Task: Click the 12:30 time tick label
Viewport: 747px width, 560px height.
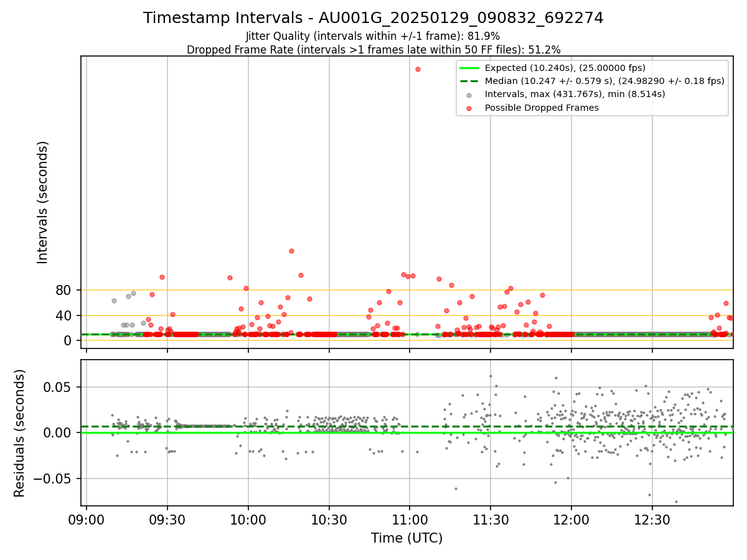Action: [x=652, y=519]
